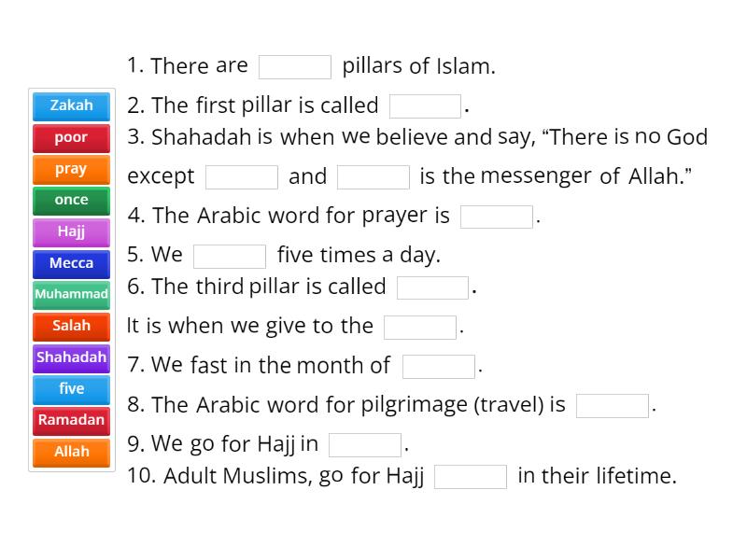This screenshot has height=560, width=747.
Task: Select the Salah word tile
Action: (71, 326)
